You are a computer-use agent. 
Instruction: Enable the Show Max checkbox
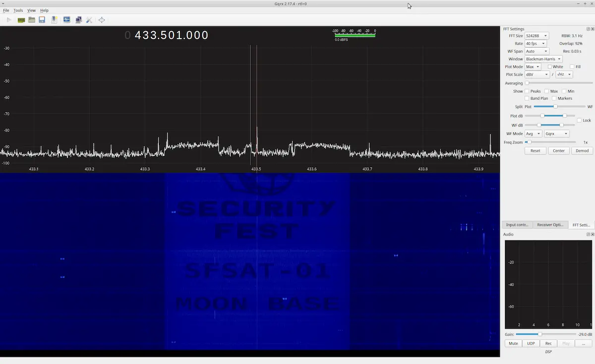tap(546, 91)
